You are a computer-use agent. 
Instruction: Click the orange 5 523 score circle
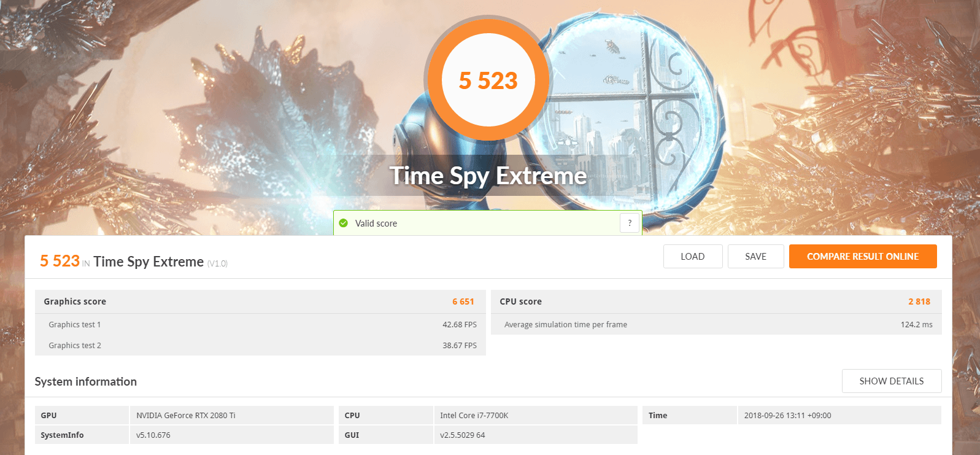pyautogui.click(x=488, y=80)
